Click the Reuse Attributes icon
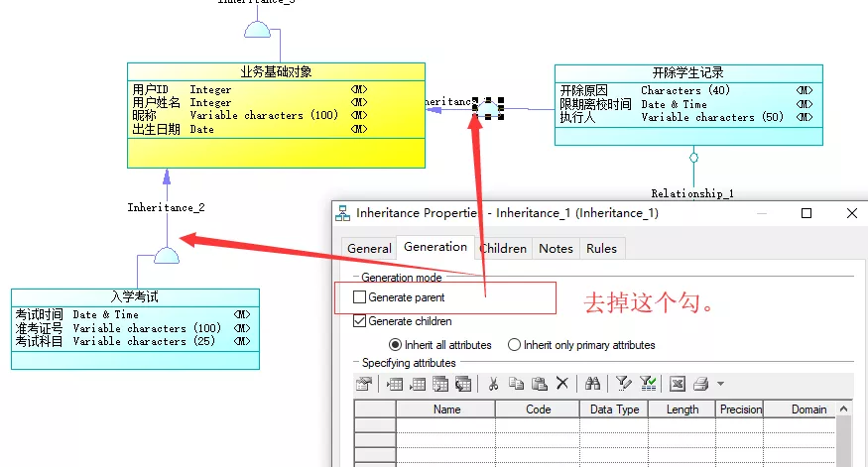868x467 pixels. [463, 384]
